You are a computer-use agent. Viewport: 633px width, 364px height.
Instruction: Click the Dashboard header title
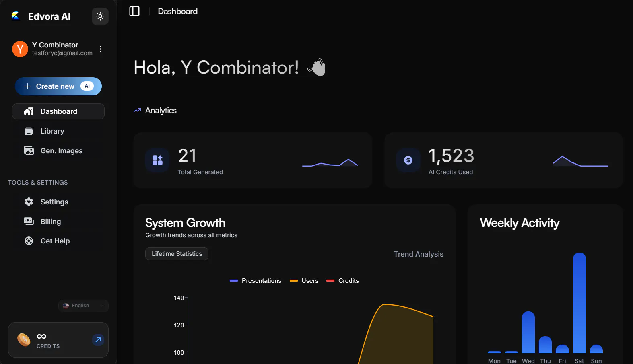178,11
